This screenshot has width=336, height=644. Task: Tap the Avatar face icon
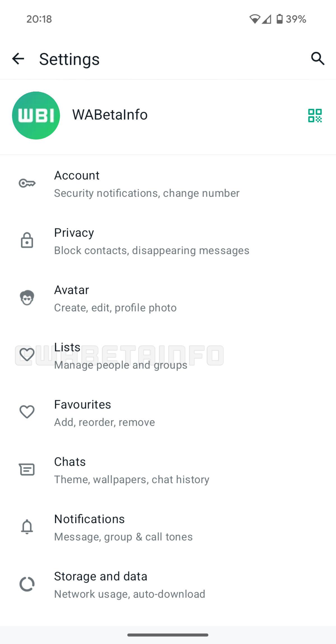(27, 298)
